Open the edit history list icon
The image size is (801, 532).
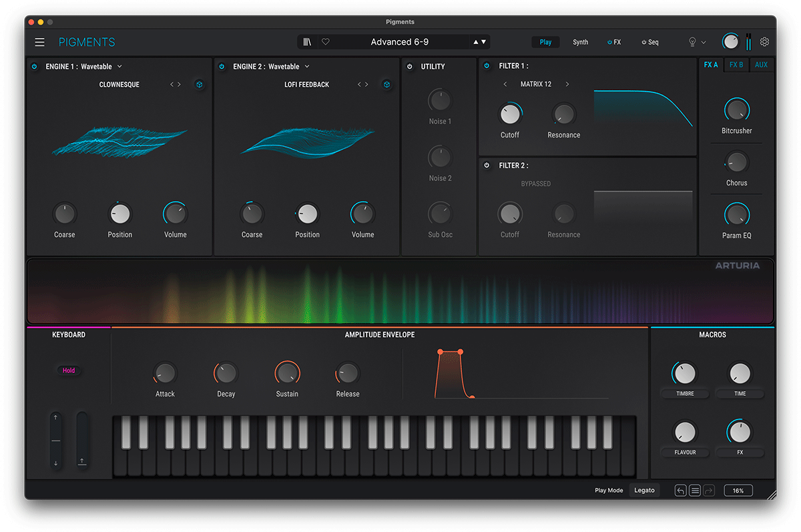click(695, 491)
